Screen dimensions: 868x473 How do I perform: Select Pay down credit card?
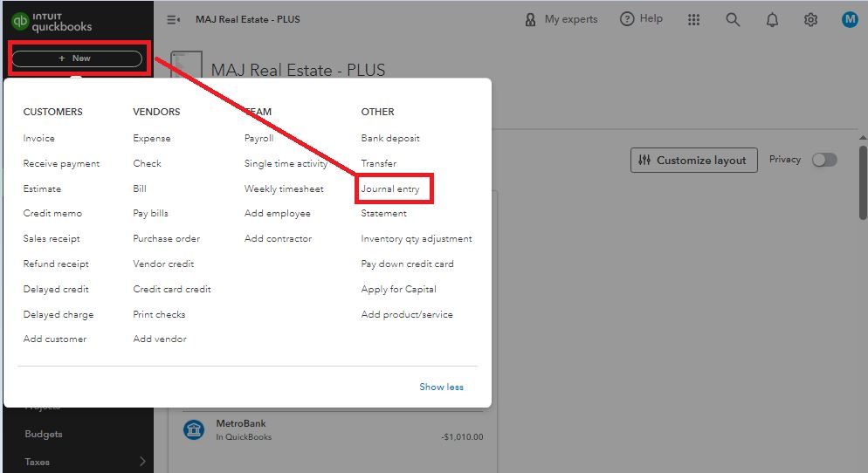point(408,264)
